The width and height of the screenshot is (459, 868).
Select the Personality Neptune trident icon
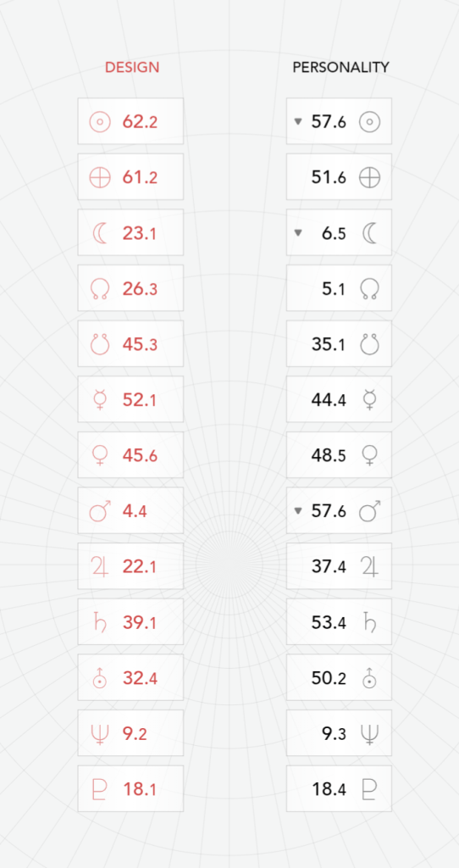click(x=369, y=733)
